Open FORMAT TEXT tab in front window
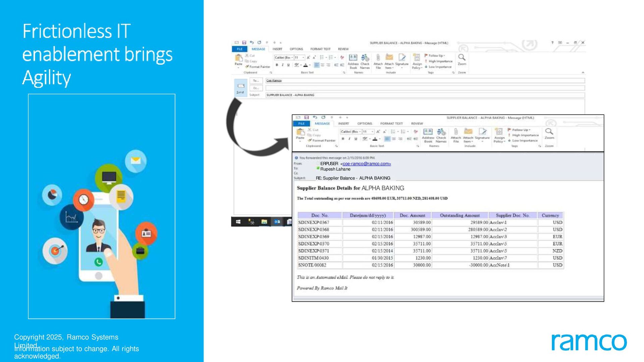Image resolution: width=644 pixels, height=362 pixels. pyautogui.click(x=391, y=124)
